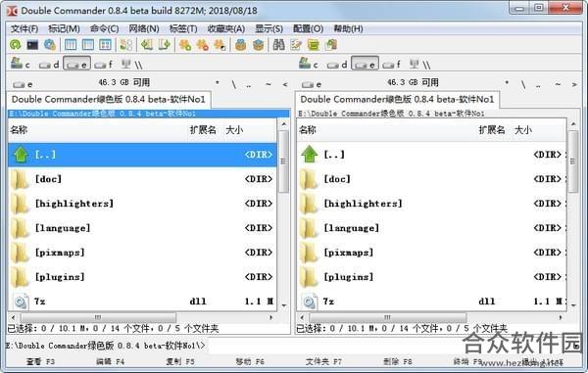Select drive f in right panel

[392, 65]
